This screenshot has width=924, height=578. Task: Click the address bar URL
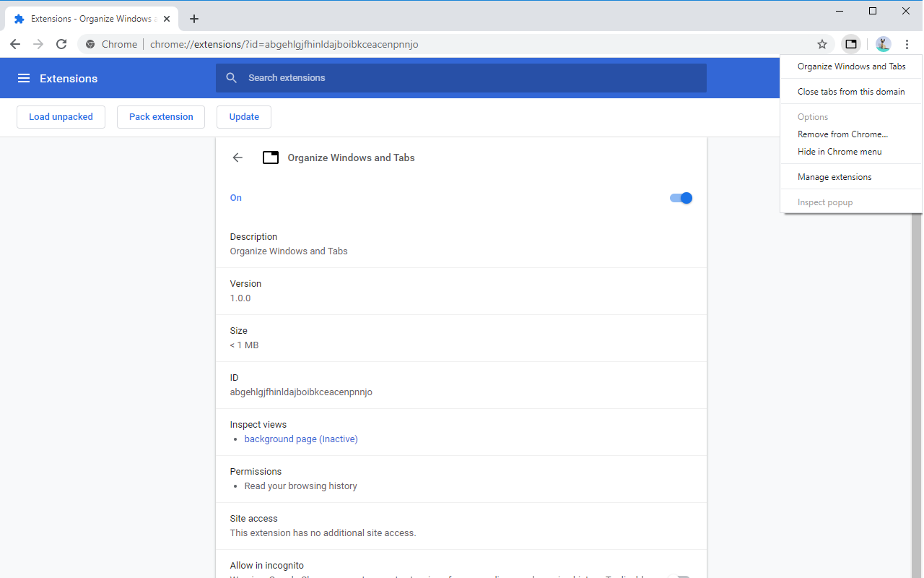(x=284, y=44)
